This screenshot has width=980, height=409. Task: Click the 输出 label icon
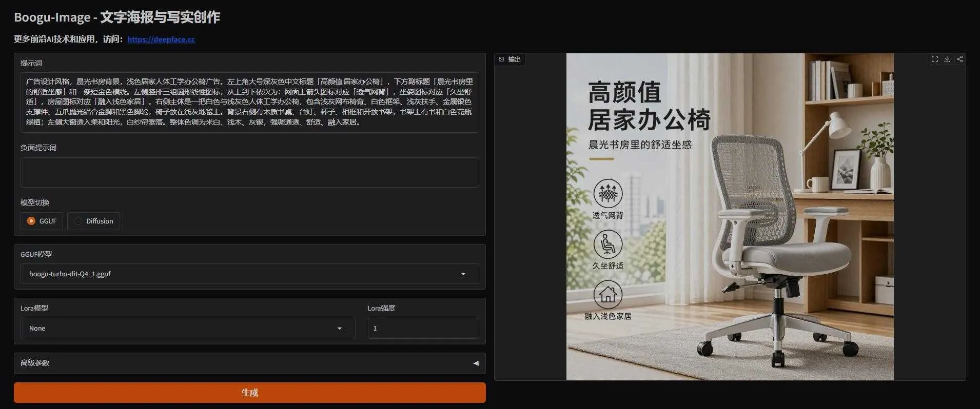[502, 59]
